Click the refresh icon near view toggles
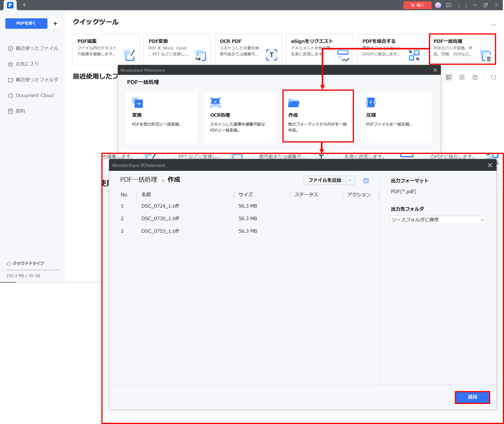 pyautogui.click(x=493, y=77)
